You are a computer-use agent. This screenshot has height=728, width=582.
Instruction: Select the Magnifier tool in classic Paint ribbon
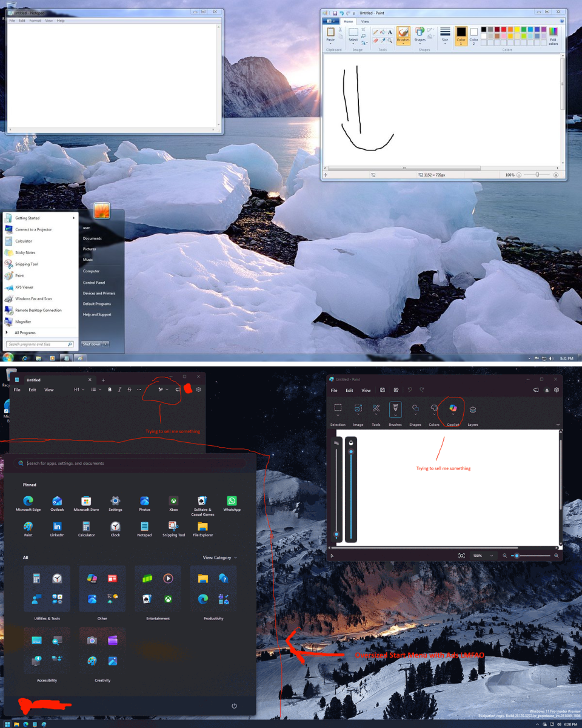tap(390, 40)
